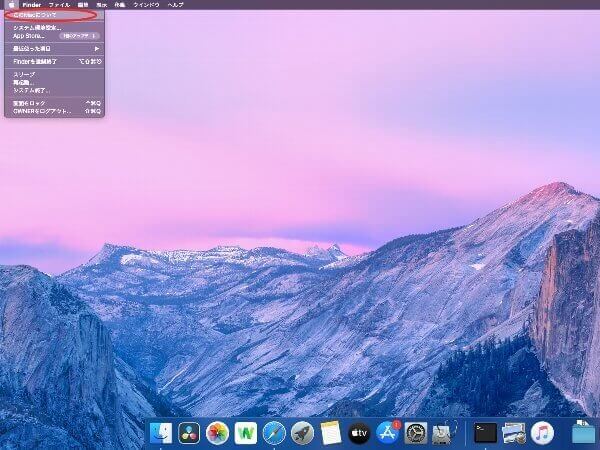Open System Preferences gear in Dock
600x450 pixels.
pyautogui.click(x=416, y=433)
